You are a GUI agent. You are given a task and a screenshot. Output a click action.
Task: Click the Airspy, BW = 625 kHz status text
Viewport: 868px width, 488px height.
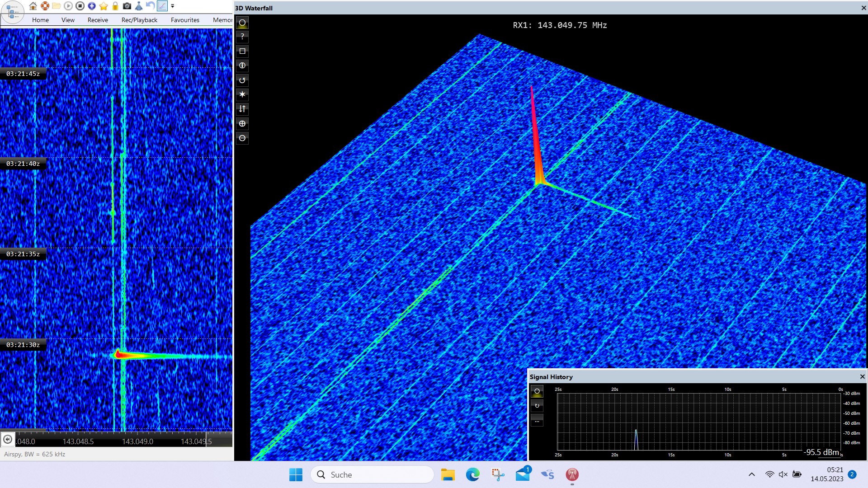coord(35,454)
